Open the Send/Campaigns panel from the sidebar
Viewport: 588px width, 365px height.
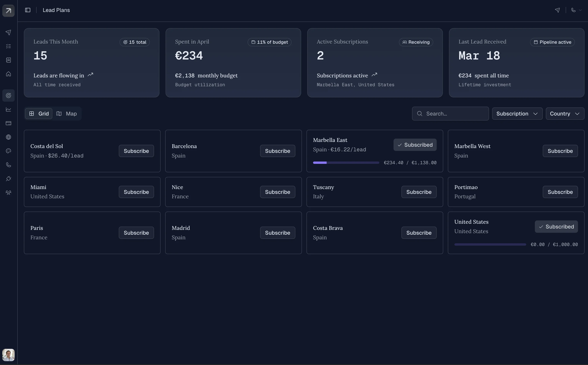coord(8,32)
